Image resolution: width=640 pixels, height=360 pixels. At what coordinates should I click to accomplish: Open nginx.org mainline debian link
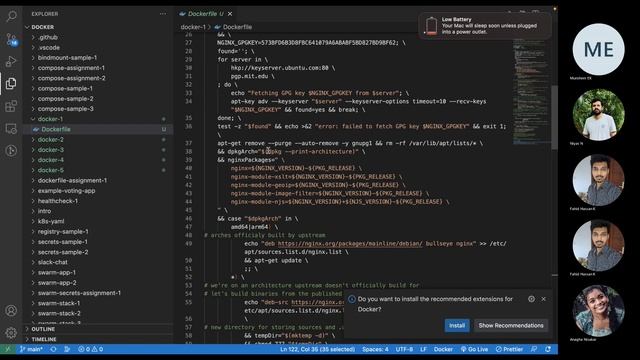[350, 244]
